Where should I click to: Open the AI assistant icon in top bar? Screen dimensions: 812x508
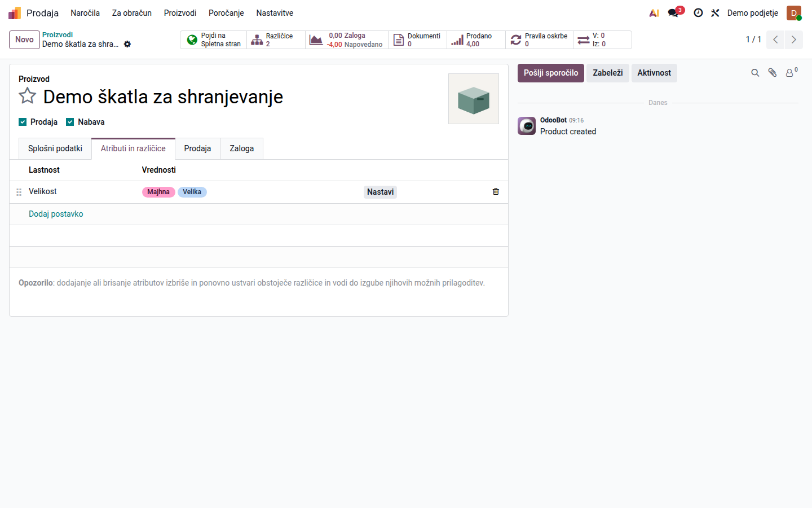(654, 12)
